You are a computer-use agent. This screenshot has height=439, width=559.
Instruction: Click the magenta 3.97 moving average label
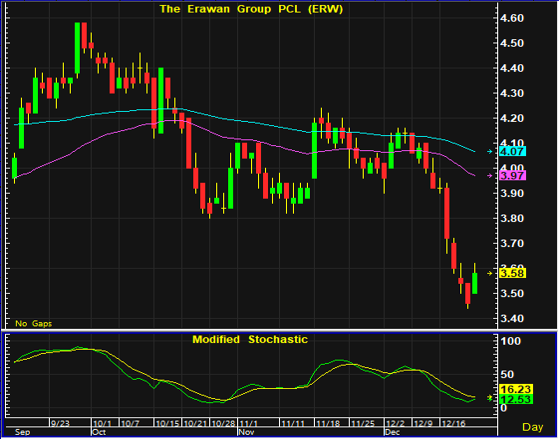(x=512, y=175)
